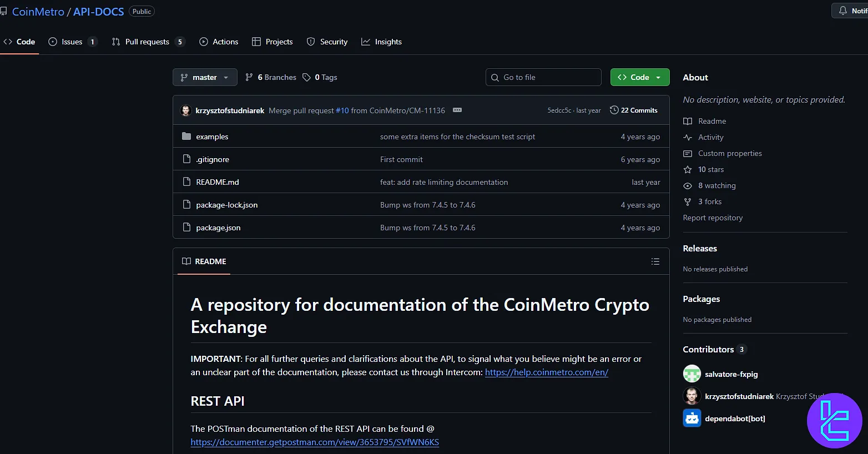The width and height of the screenshot is (868, 454).
Task: Open the help.coinmetro.com link
Action: [547, 372]
